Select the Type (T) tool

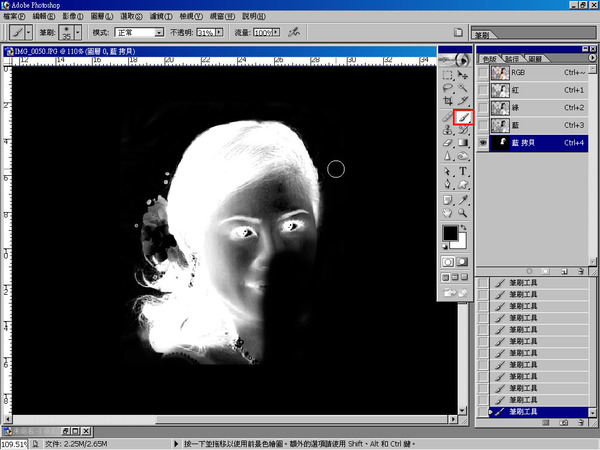coord(463,171)
